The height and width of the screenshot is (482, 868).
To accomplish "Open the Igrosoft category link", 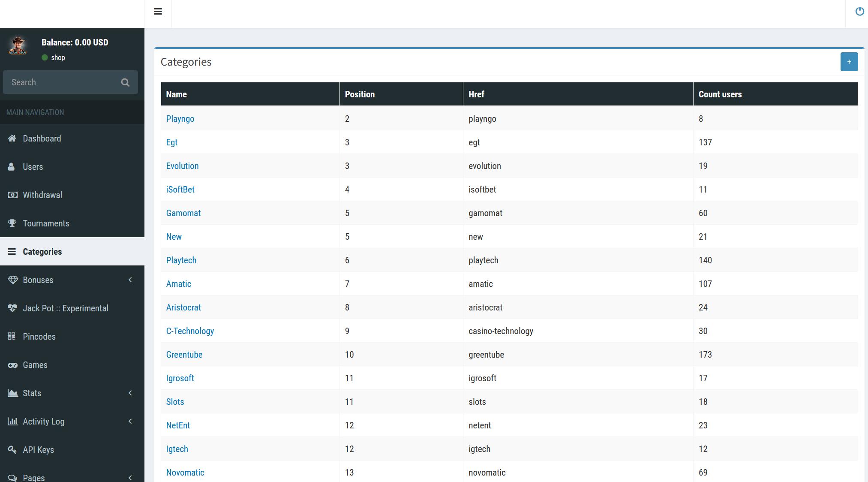I will click(180, 378).
